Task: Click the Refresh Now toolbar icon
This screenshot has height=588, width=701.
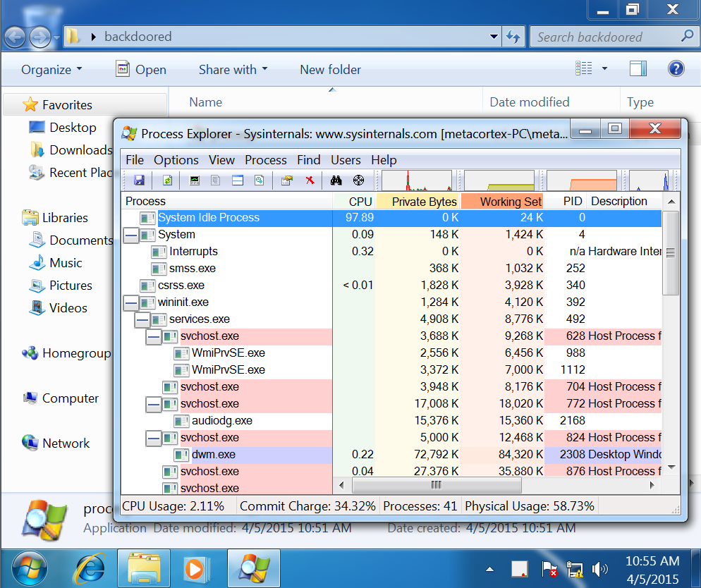Action: coord(167,180)
